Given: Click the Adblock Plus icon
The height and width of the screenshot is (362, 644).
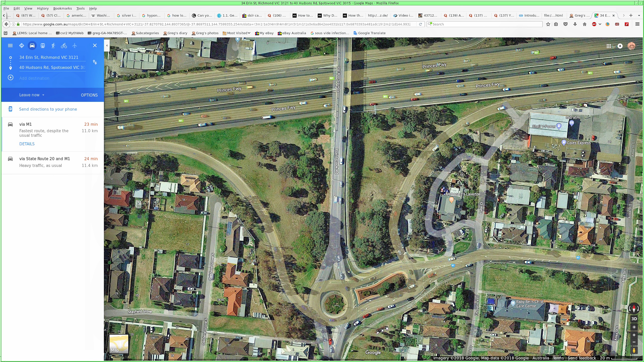Looking at the screenshot, I should click(594, 24).
